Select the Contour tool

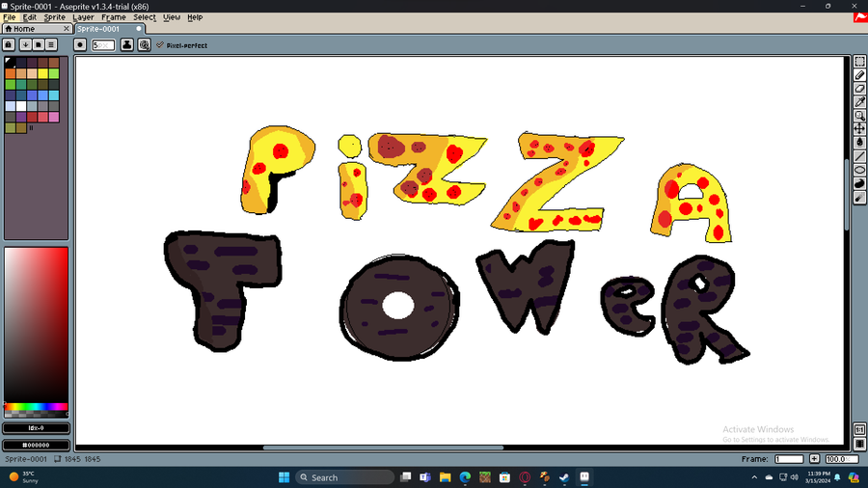tap(859, 183)
